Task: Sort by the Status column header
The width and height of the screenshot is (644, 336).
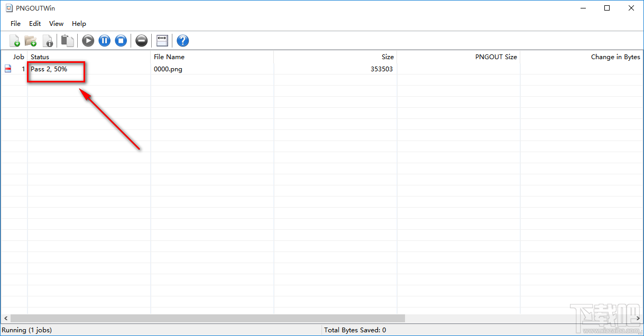Action: 89,57
